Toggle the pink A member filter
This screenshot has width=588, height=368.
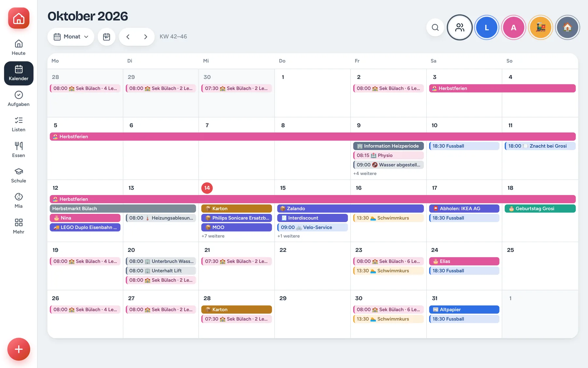[x=514, y=27]
